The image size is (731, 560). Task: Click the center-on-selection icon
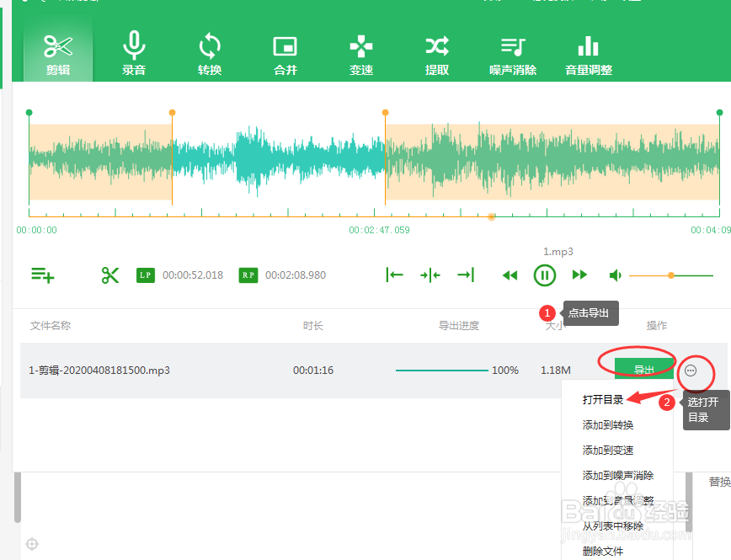point(430,275)
